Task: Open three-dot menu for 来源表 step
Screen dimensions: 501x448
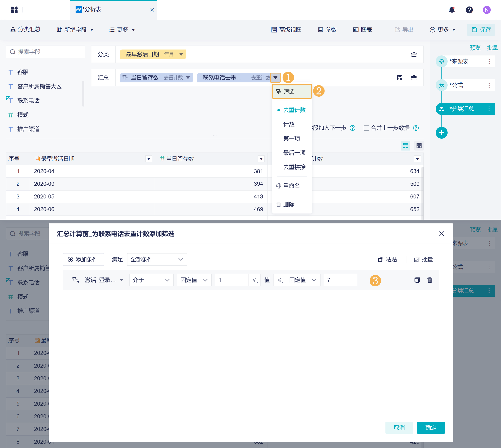Action: pyautogui.click(x=489, y=61)
